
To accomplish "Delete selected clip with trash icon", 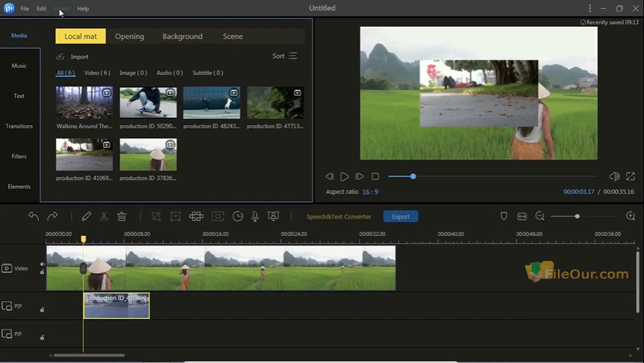I will pos(122,216).
